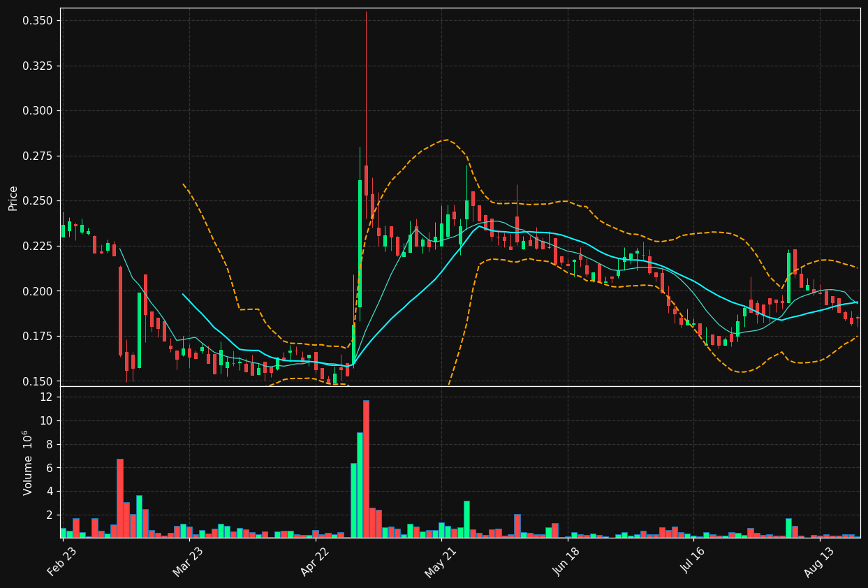868x588 pixels.
Task: Click the May 21 date label
Action: pos(441,562)
